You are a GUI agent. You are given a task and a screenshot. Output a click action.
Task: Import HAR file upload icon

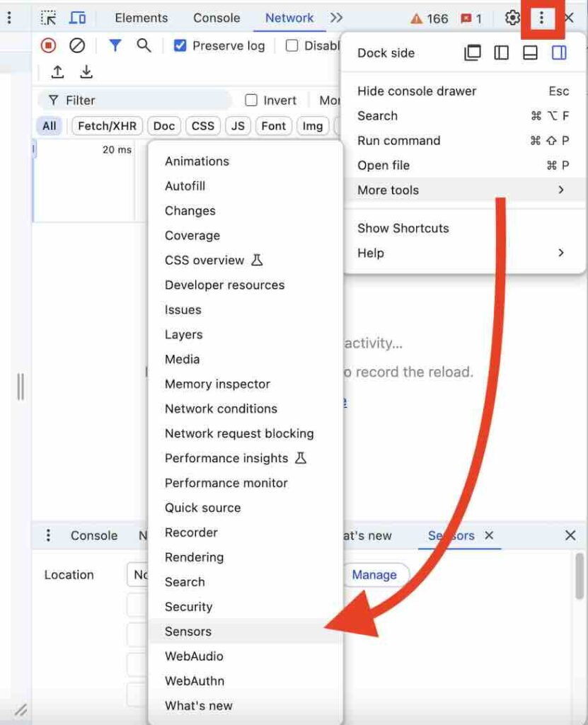pyautogui.click(x=57, y=72)
